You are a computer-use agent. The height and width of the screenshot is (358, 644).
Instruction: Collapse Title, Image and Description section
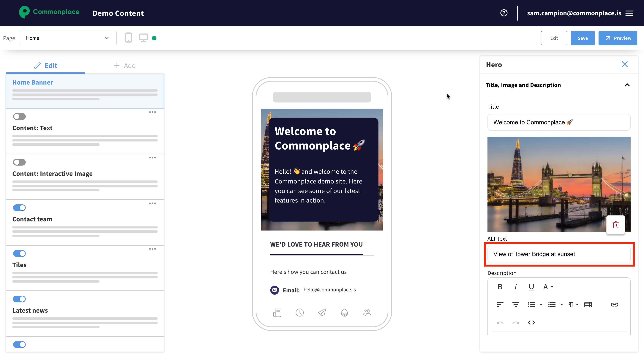[x=627, y=85]
